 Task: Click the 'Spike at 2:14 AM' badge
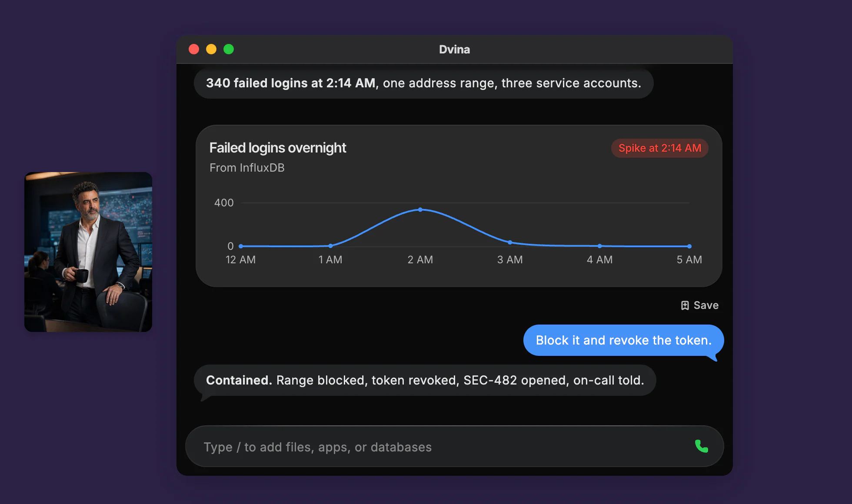coord(659,148)
